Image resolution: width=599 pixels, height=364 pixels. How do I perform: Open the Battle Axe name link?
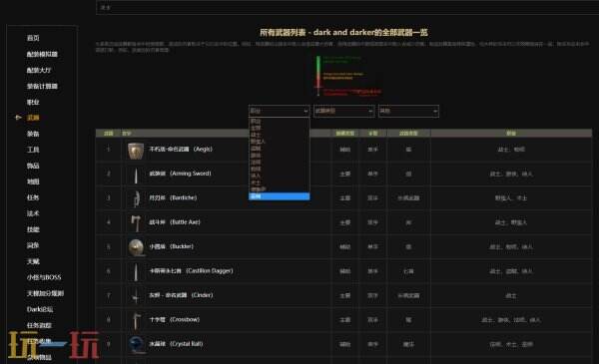175,222
